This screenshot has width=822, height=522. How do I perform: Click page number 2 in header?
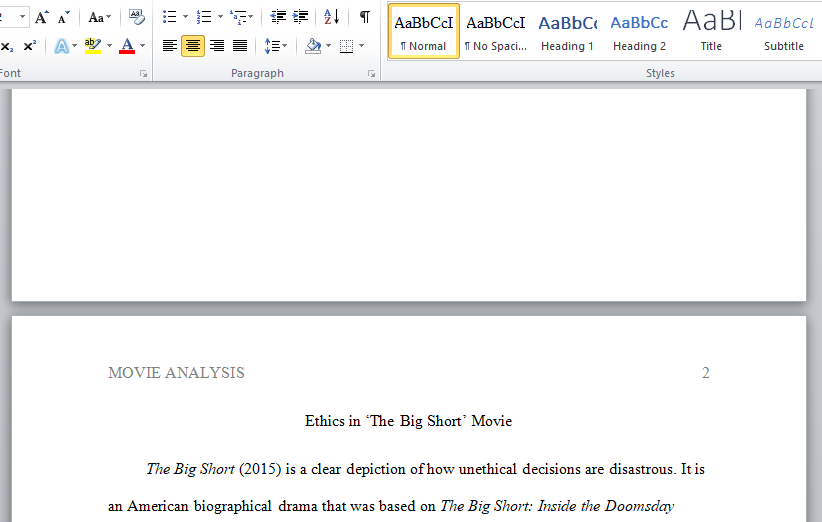(x=706, y=373)
